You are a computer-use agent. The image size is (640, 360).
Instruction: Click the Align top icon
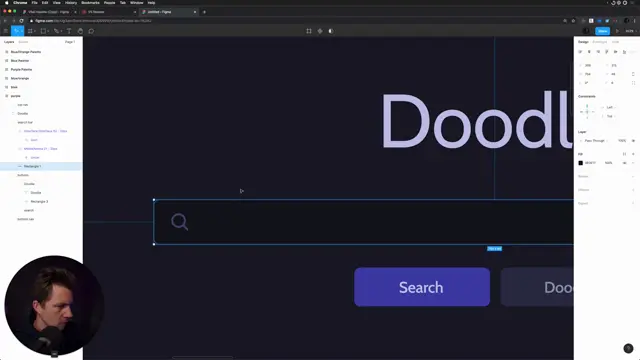[x=607, y=52]
